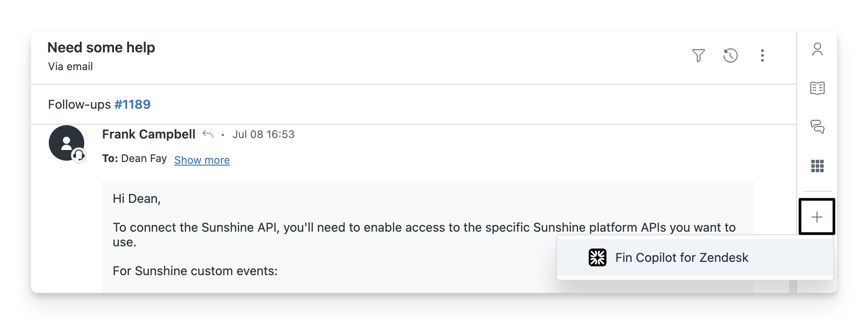Image resolution: width=868 pixels, height=324 pixels.
Task: Click the "Need some help" ticket title
Action: pyautogui.click(x=101, y=47)
